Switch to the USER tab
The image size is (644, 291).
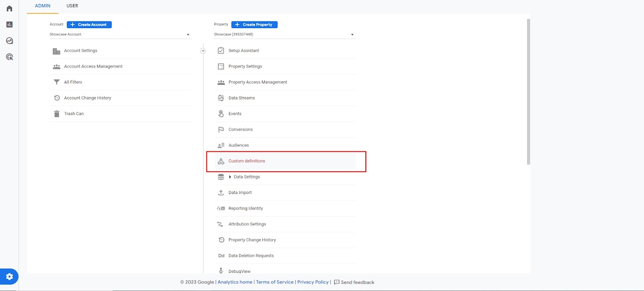tap(72, 6)
